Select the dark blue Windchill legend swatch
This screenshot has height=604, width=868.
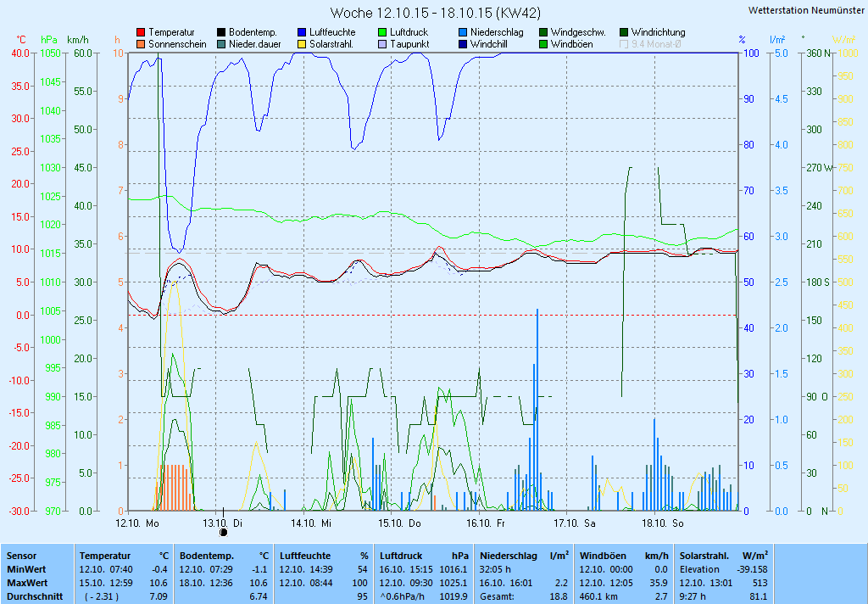coord(462,44)
